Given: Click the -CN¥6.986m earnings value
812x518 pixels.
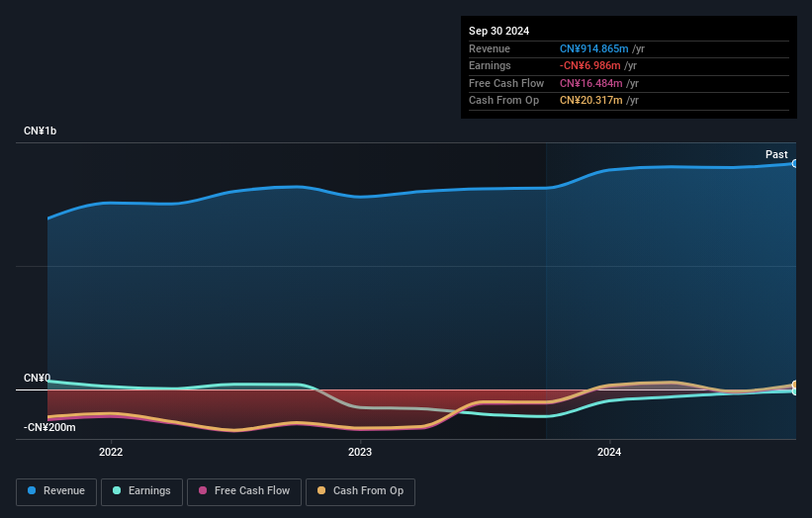Looking at the screenshot, I should point(589,65).
